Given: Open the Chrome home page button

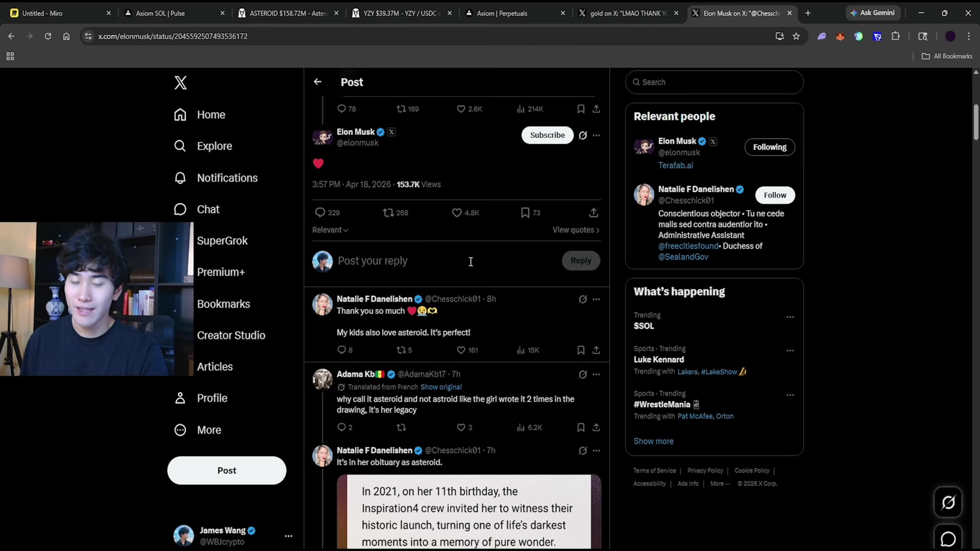Looking at the screenshot, I should tap(66, 36).
